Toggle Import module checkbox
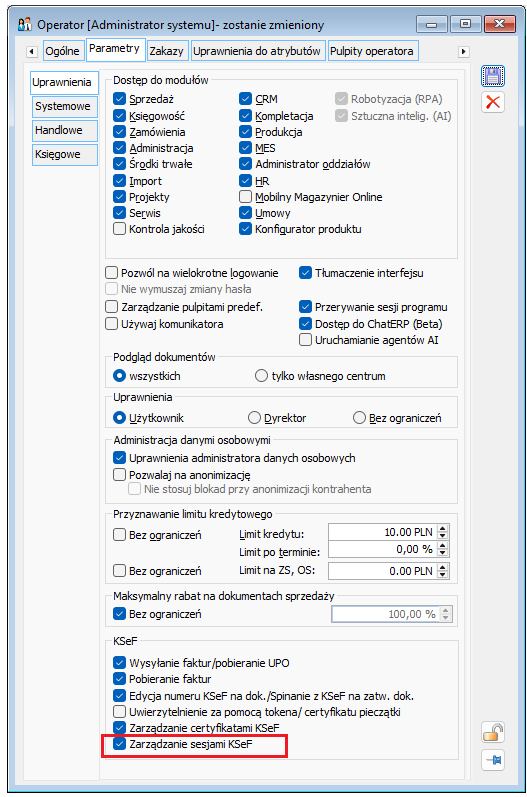Screen dimensions: 527x797 tap(119, 181)
